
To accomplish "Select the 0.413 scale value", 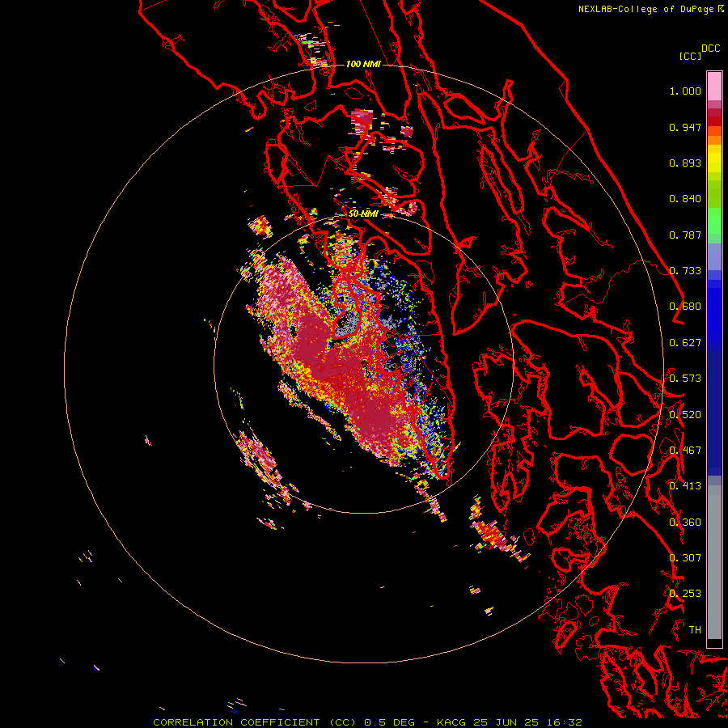I will coord(685,486).
